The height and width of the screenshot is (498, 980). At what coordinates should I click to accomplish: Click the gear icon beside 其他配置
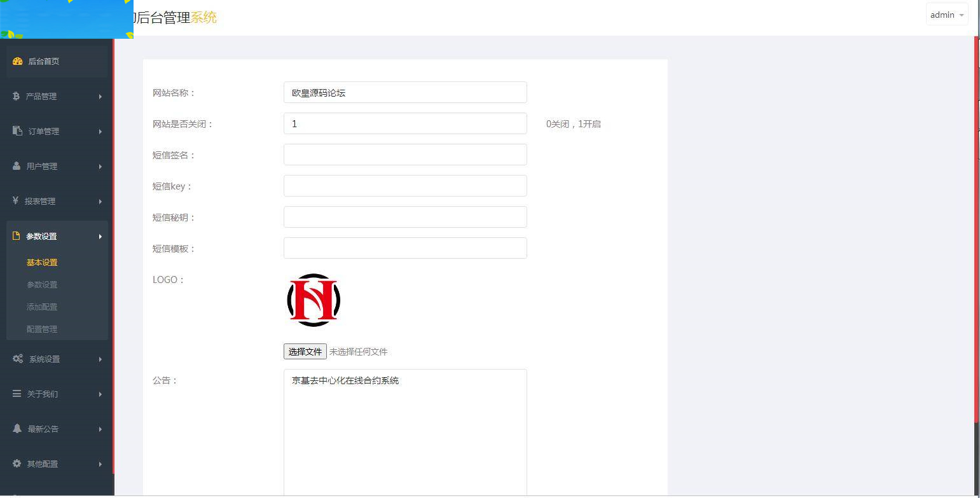coord(17,464)
